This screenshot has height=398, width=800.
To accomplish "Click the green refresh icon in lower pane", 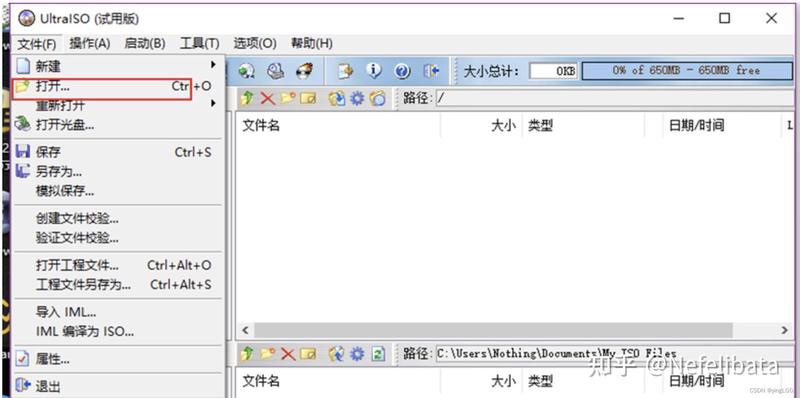I will point(378,354).
